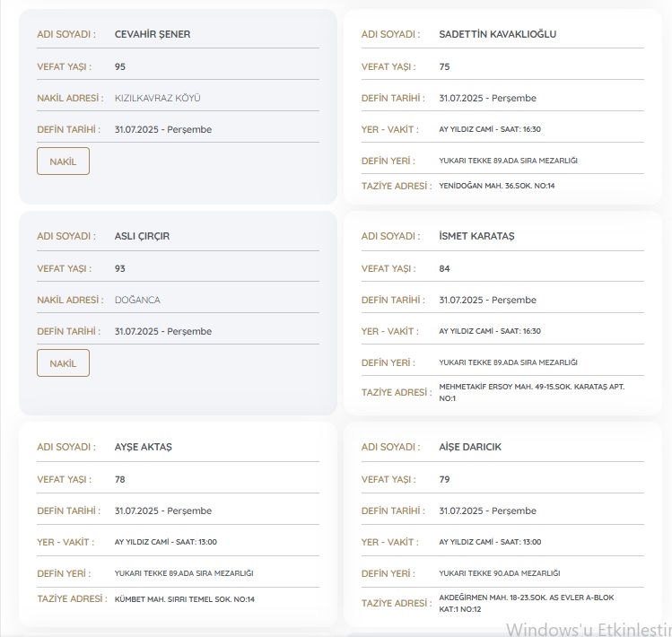Select the name Aslı Çırçır

point(142,236)
